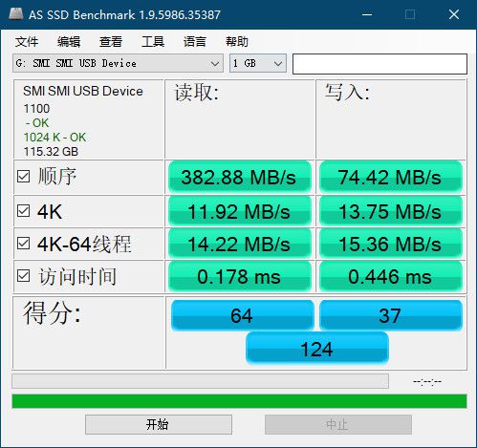477x448 pixels.
Task: Expand the G: SMI USB Device drive dropdown
Action: coord(118,63)
